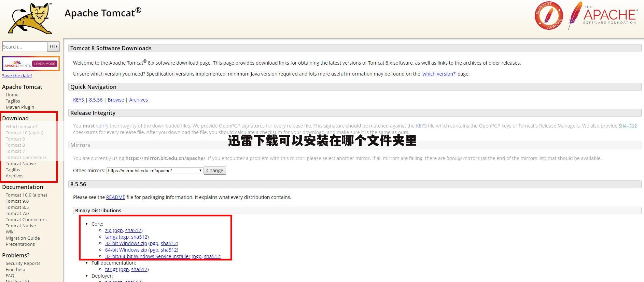Open the Migration Guide link
644x282 pixels.
click(23, 238)
